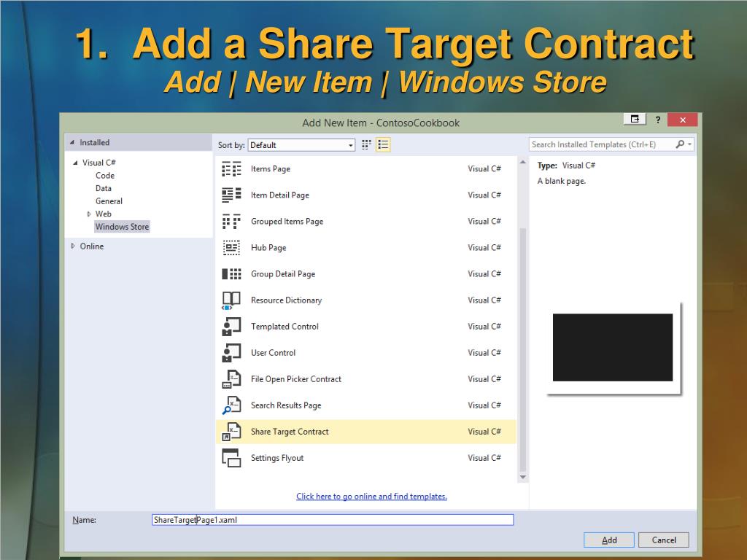Screen dimensions: 747x560
Task: Select the File Open Picker Contract name
Action: click(296, 379)
